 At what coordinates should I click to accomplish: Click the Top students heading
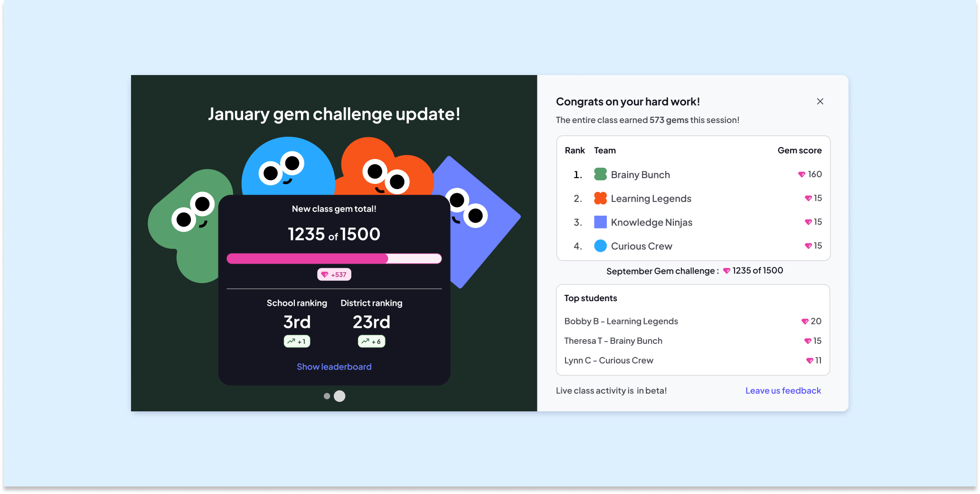coord(591,298)
